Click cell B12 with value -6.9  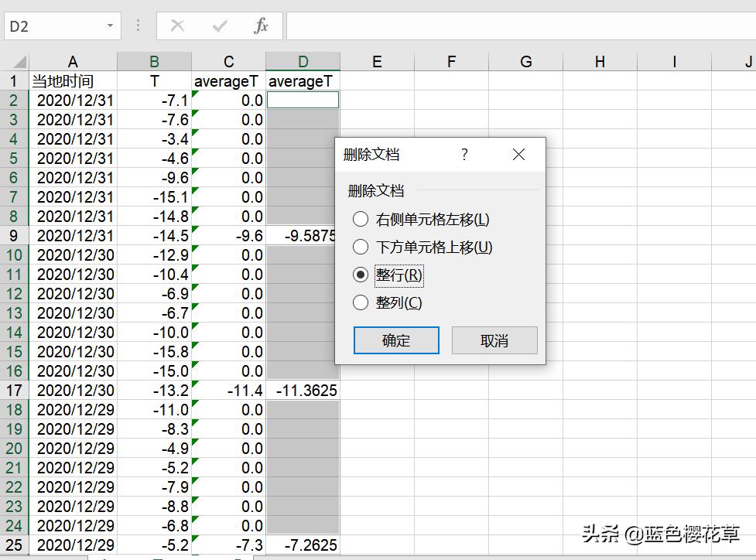(x=154, y=294)
